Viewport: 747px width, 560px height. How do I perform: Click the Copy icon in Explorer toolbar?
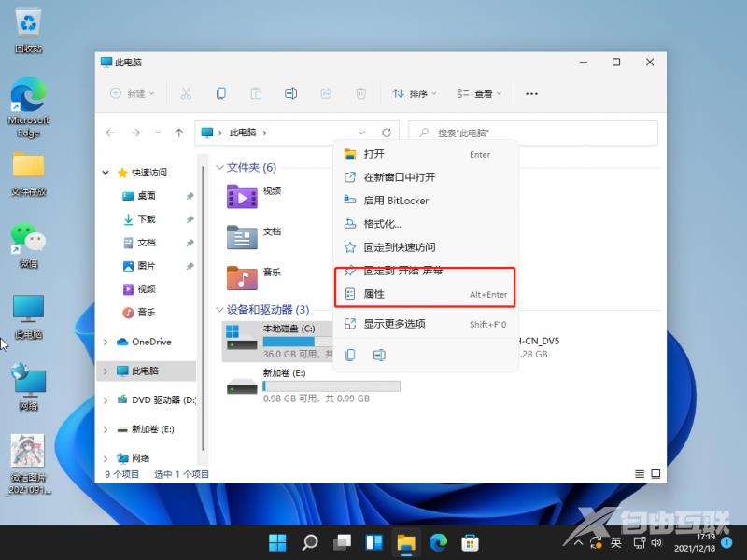[221, 93]
